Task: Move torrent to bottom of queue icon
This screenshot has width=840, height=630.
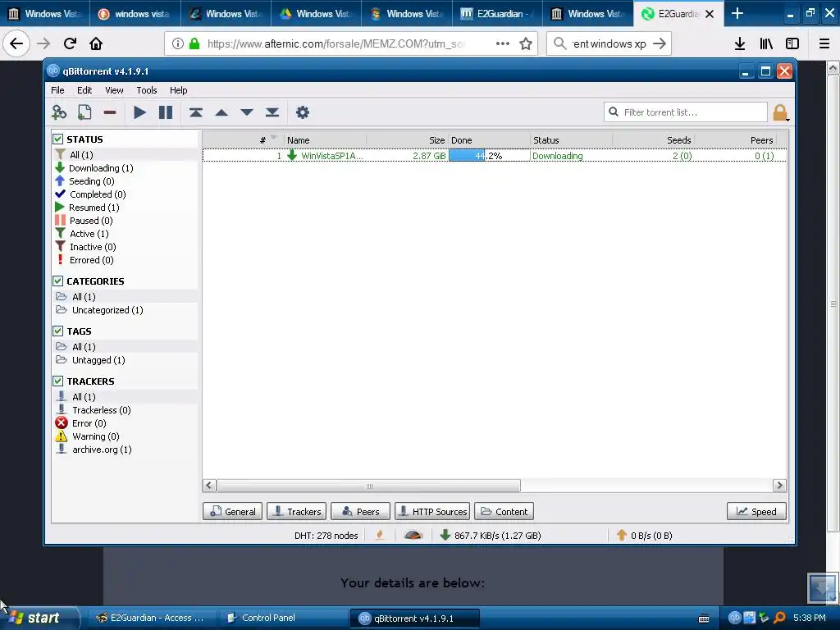Action: pyautogui.click(x=272, y=112)
